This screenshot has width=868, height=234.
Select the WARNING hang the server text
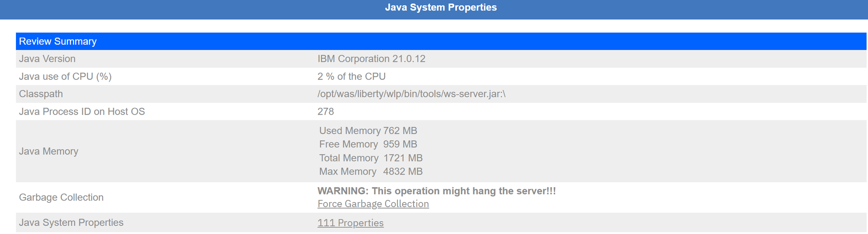(x=437, y=191)
